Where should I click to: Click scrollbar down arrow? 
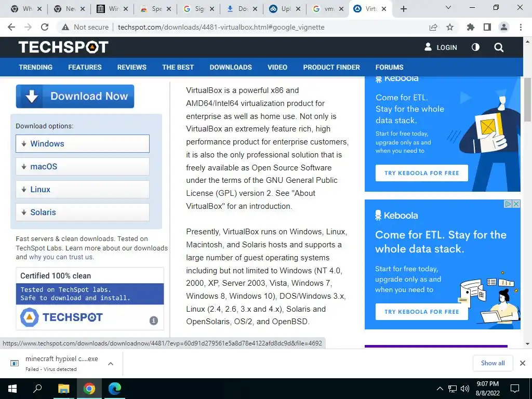(x=527, y=344)
